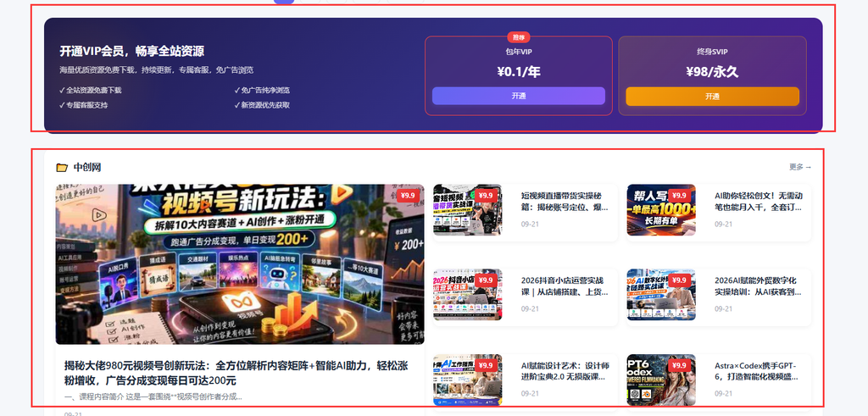The image size is (868, 416).
Task: Click 开通 under 终身SVIP
Action: click(x=712, y=97)
